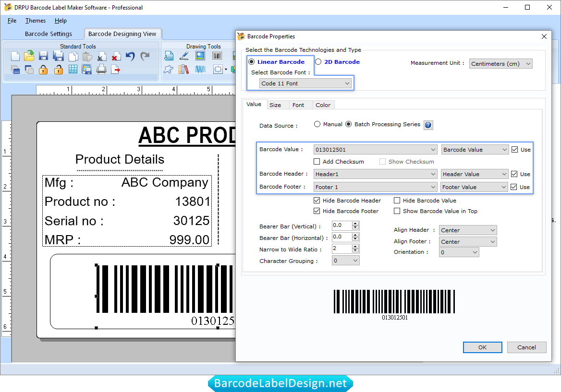Open the File menu
This screenshot has height=392, width=561.
12,21
